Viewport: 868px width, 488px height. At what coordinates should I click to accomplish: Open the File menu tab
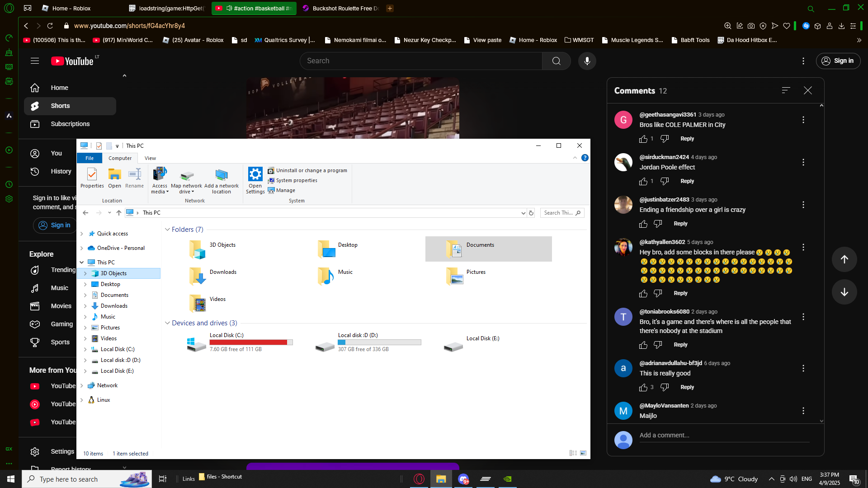90,158
